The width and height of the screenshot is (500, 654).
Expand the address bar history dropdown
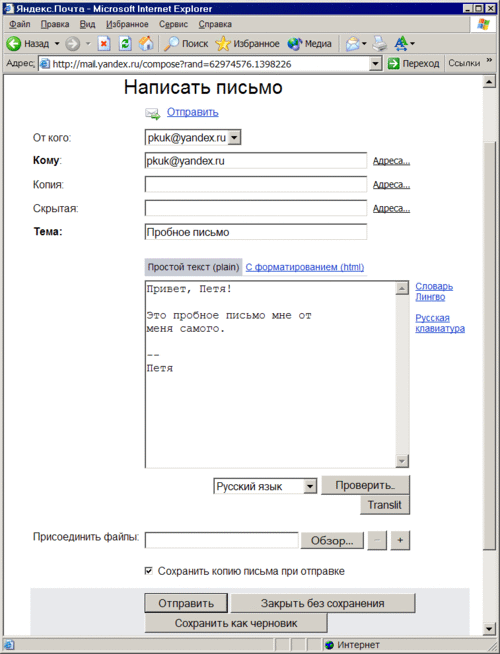click(x=375, y=64)
